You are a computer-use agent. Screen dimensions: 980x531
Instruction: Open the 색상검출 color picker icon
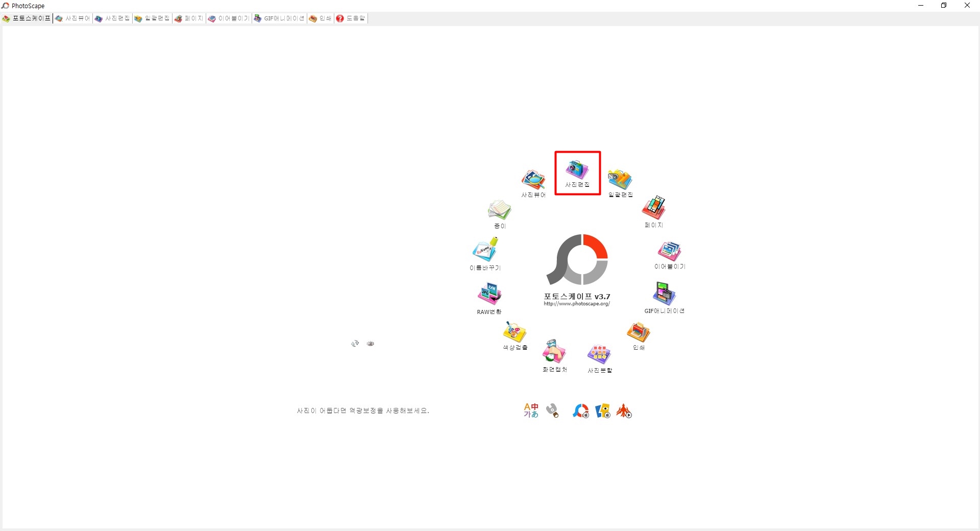coord(515,335)
